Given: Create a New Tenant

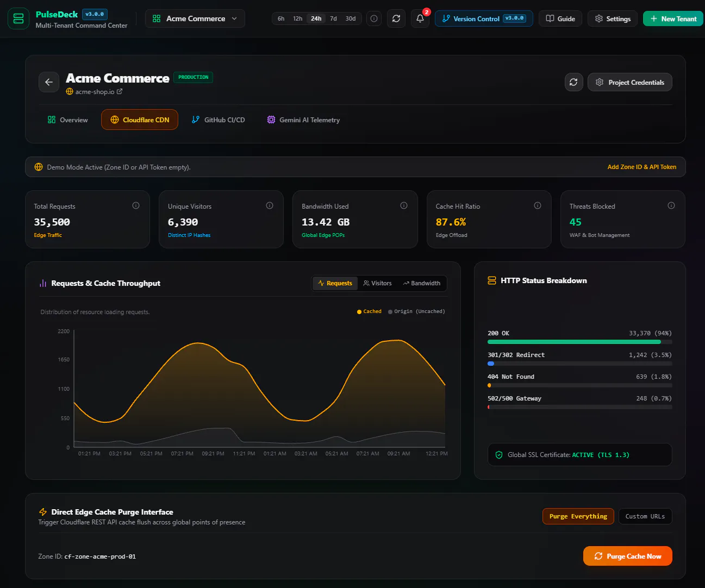Looking at the screenshot, I should point(673,18).
